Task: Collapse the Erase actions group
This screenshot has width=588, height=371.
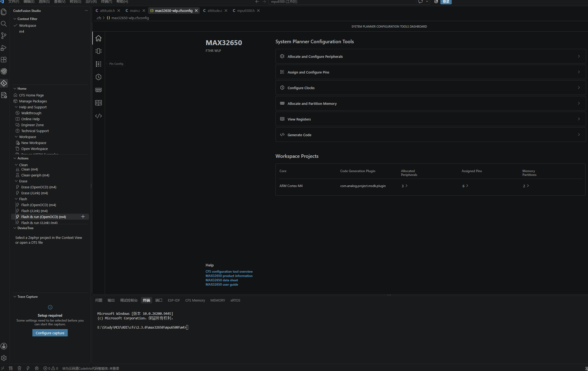Action: (16, 181)
